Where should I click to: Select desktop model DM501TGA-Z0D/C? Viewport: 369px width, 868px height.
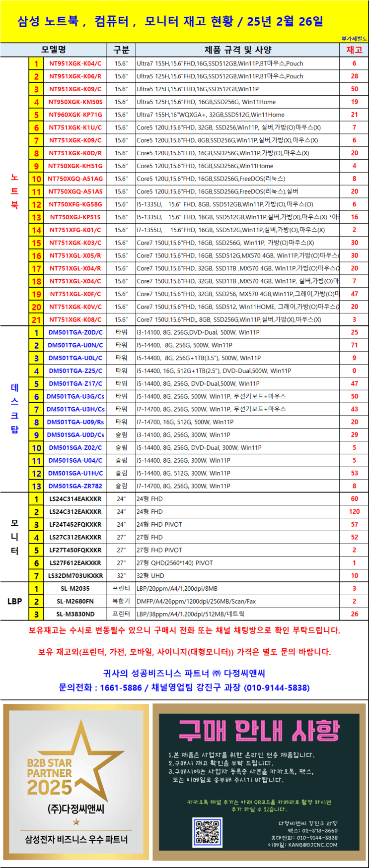pyautogui.click(x=75, y=332)
